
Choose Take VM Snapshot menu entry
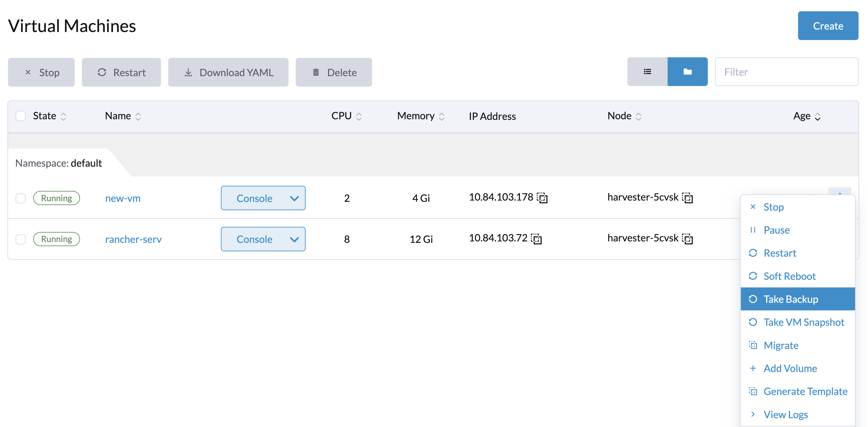tap(803, 322)
